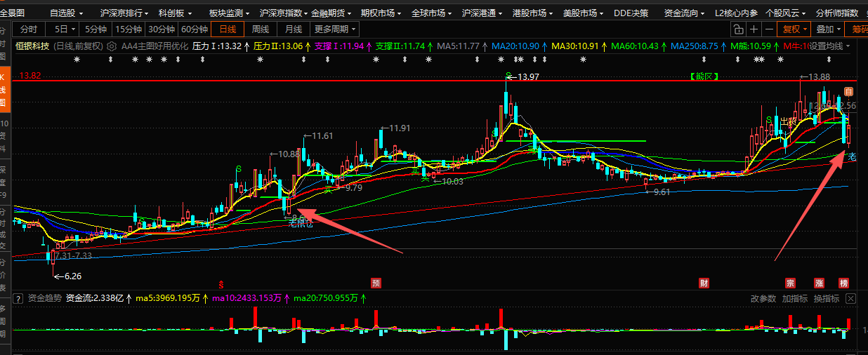This screenshot has width=868, height=355.
Task: Click 支撑Ⅰ:11.94 indicator value
Action: pos(340,46)
